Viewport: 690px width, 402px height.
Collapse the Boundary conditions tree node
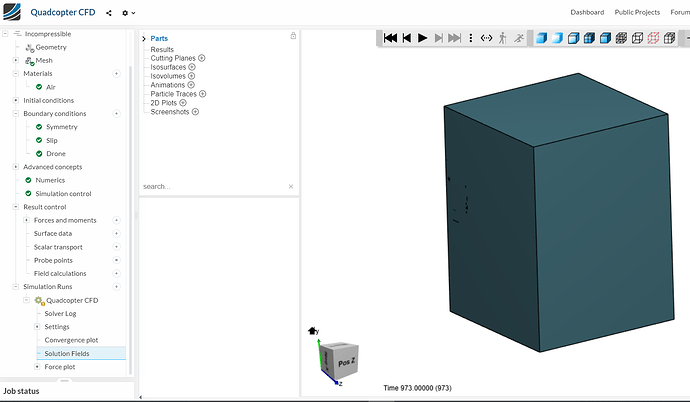click(15, 113)
